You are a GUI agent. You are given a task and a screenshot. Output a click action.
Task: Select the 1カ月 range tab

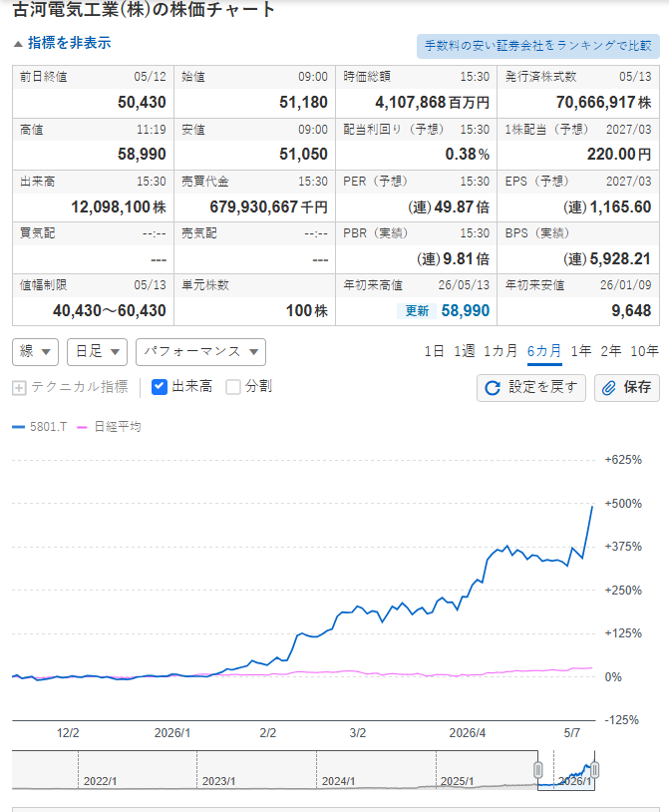(501, 351)
